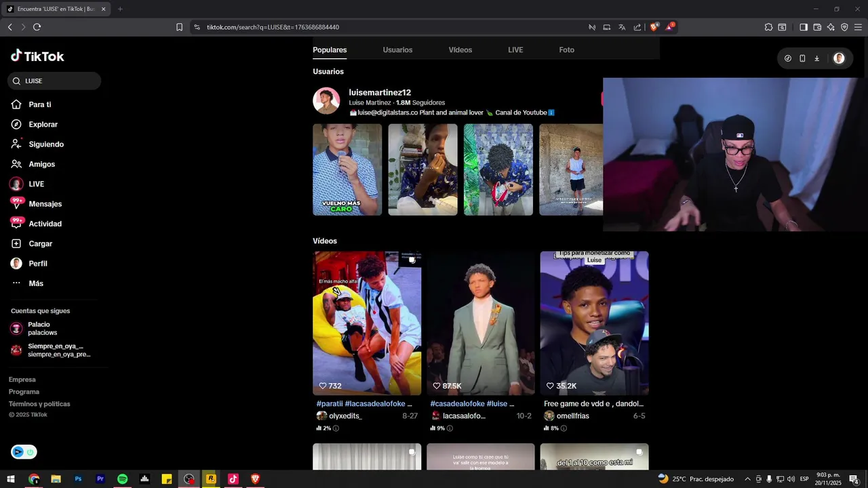
Task: Switch to the Foto tab
Action: tap(567, 49)
